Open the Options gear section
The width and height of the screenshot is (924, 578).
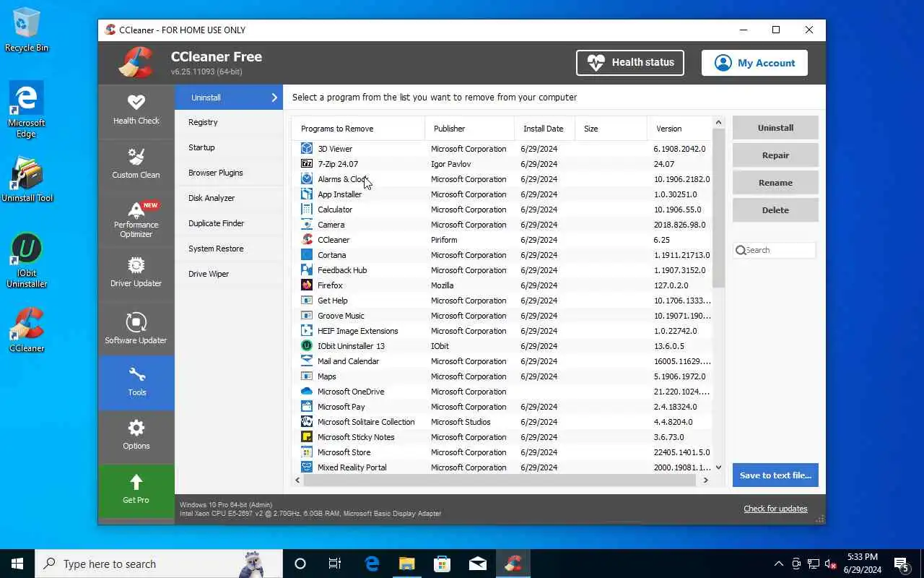click(x=136, y=436)
